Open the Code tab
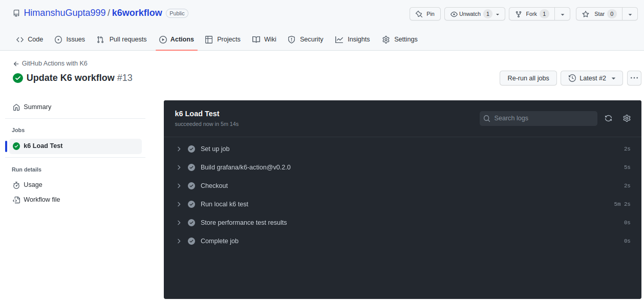The height and width of the screenshot is (300, 644). (x=30, y=39)
